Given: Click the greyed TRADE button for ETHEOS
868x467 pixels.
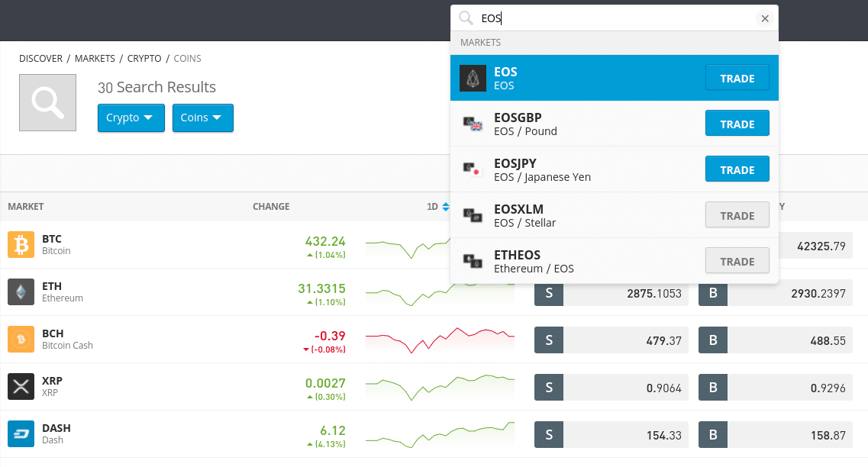Looking at the screenshot, I should (x=737, y=261).
